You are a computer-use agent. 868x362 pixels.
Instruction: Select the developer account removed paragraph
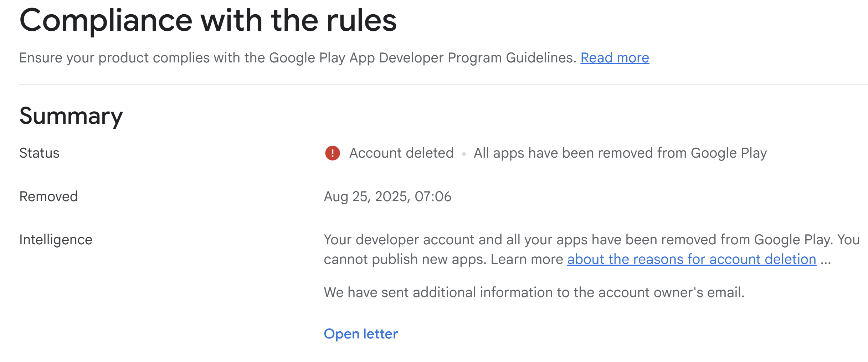click(x=592, y=250)
